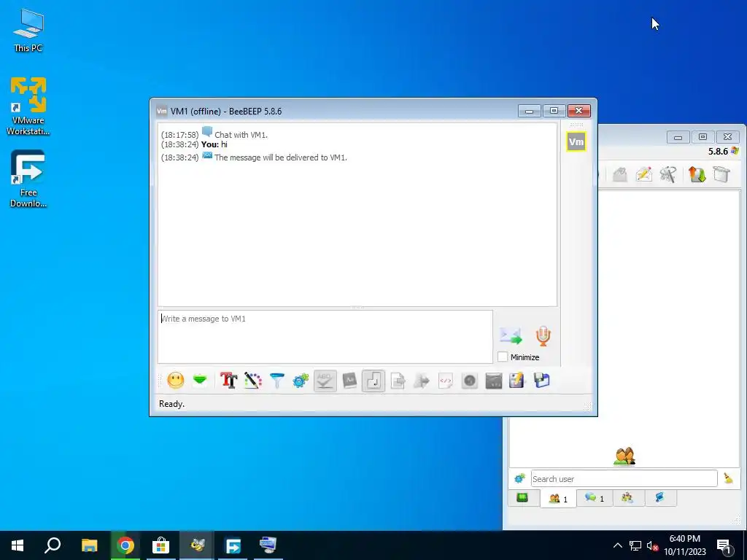Image resolution: width=747 pixels, height=560 pixels.
Task: Enable the Minimize checkbox
Action: [x=503, y=357]
